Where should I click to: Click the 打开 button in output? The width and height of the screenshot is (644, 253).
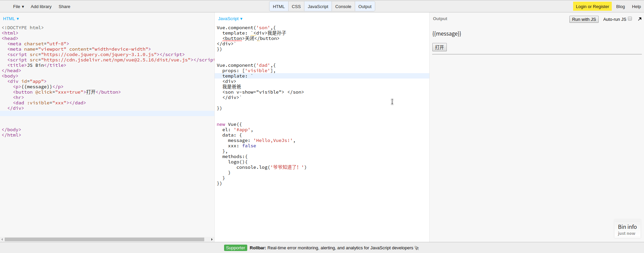439,47
